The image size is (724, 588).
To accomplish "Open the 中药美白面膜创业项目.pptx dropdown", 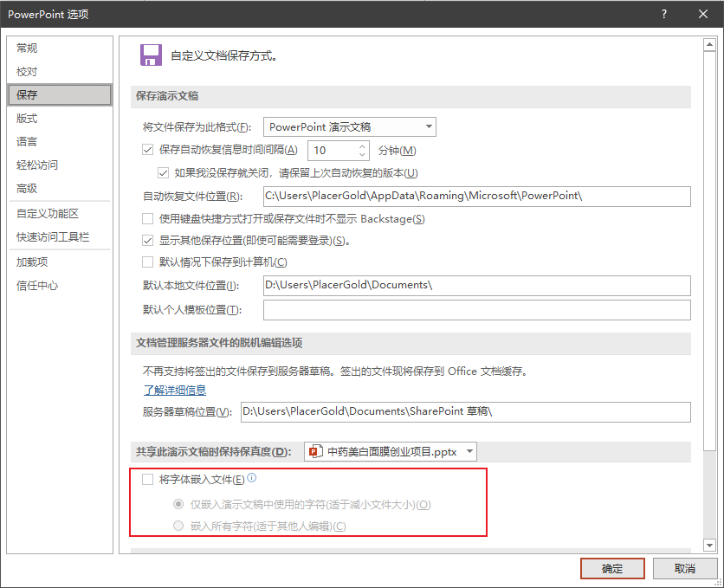I will tap(391, 451).
